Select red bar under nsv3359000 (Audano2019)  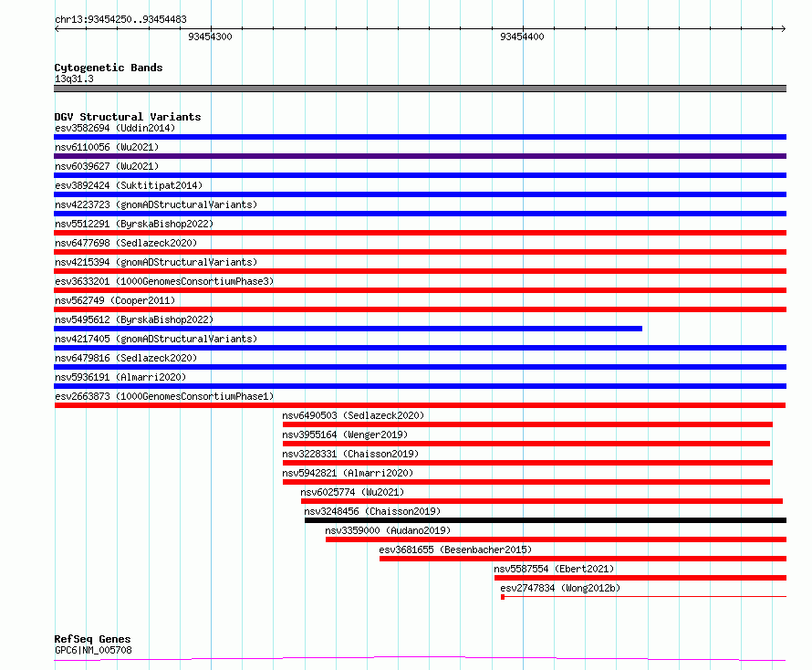coord(557,539)
